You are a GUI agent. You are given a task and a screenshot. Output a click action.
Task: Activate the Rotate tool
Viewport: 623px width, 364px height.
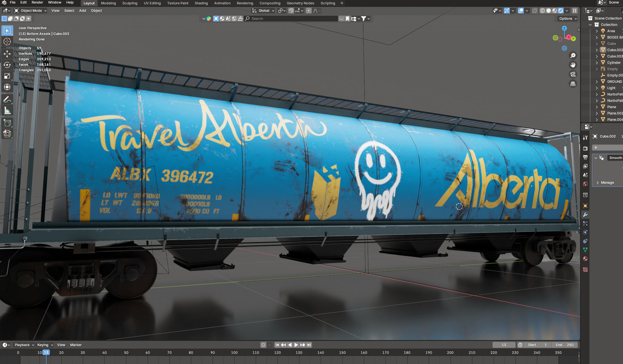click(x=7, y=65)
